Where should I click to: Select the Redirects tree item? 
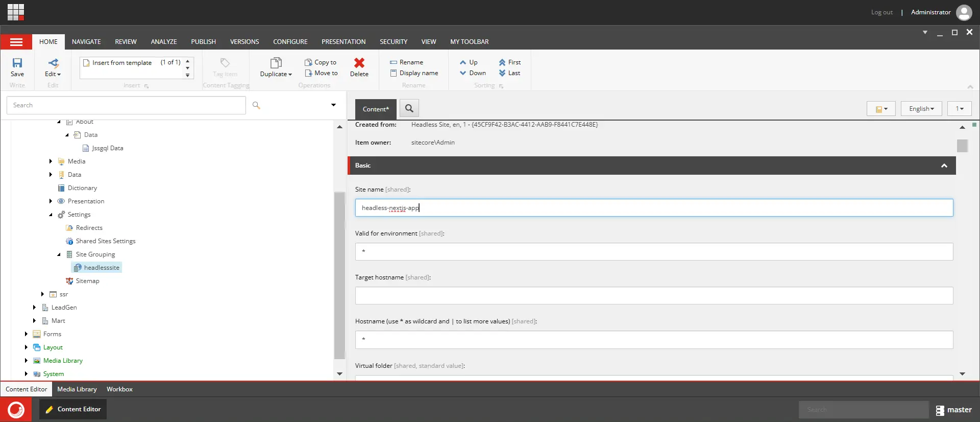pos(84,228)
